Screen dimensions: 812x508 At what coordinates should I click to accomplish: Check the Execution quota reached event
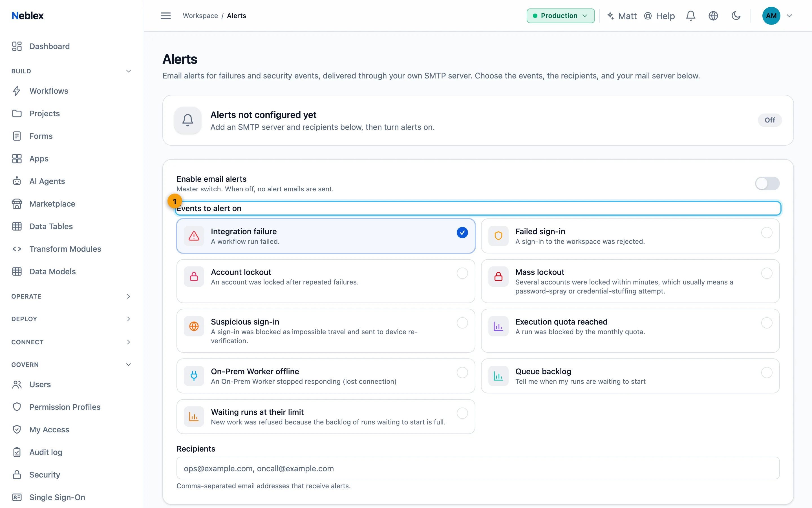pos(766,323)
